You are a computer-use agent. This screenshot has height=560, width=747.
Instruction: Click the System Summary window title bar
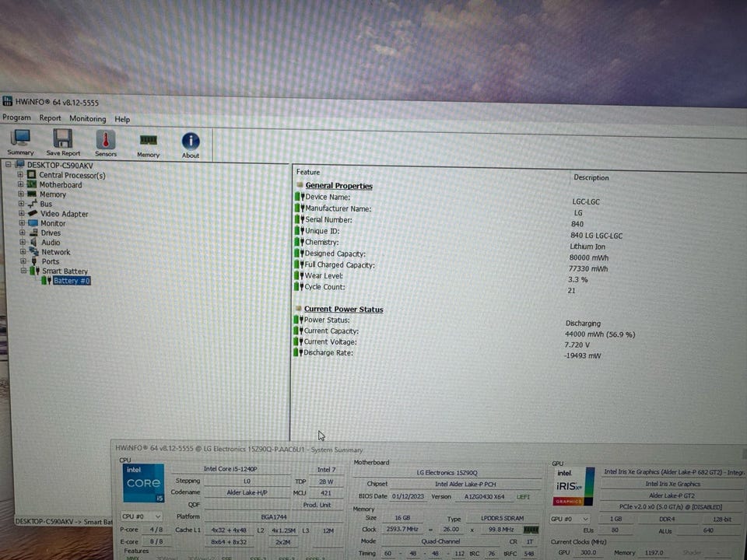tap(427, 450)
